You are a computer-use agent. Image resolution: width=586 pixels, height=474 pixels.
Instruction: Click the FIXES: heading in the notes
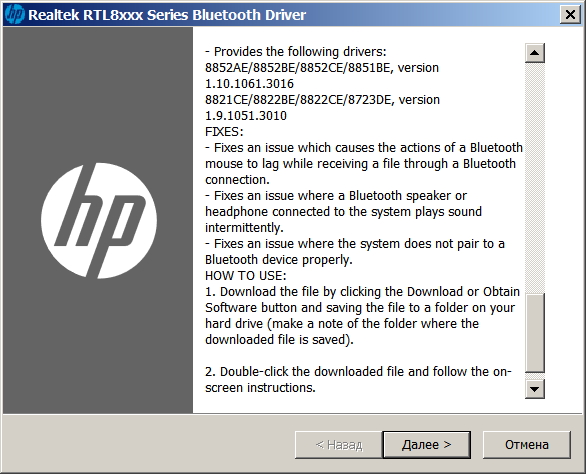(x=224, y=132)
